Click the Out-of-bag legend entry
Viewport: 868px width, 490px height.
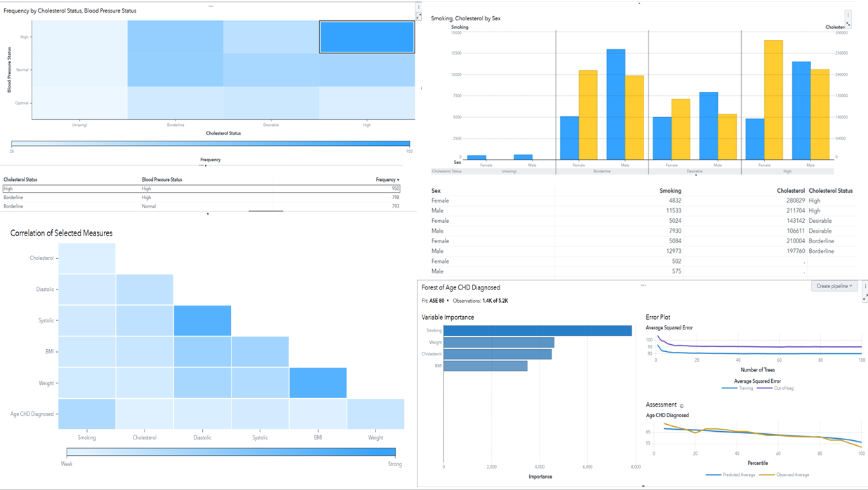pos(776,388)
